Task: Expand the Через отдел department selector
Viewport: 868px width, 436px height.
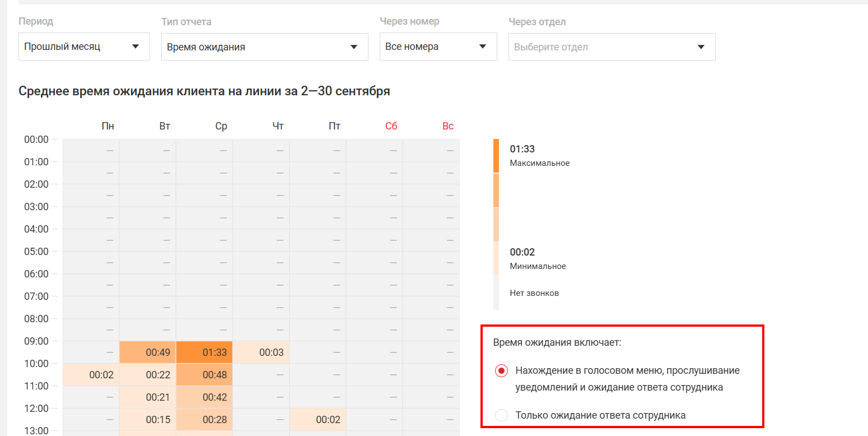Action: coord(612,47)
